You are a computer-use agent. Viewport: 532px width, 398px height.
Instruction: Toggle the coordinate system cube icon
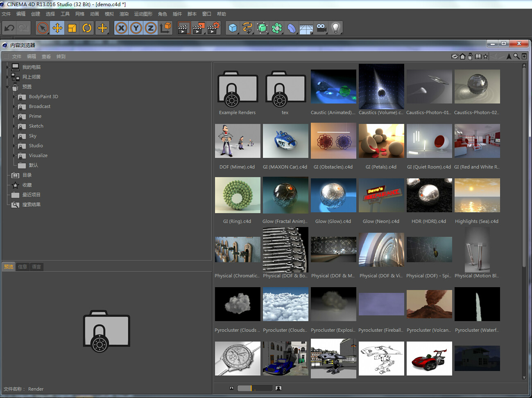pyautogui.click(x=166, y=28)
